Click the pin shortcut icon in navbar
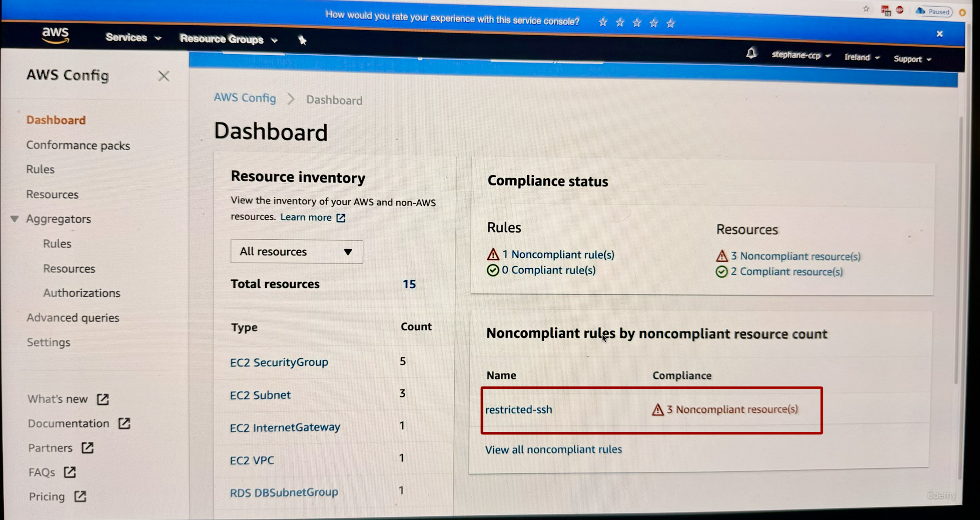 tap(302, 40)
